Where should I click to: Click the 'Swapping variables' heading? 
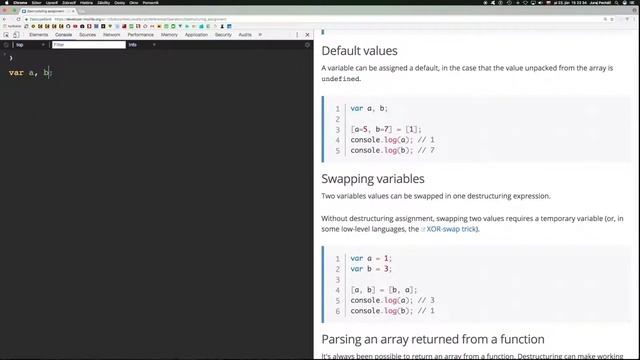point(373,179)
